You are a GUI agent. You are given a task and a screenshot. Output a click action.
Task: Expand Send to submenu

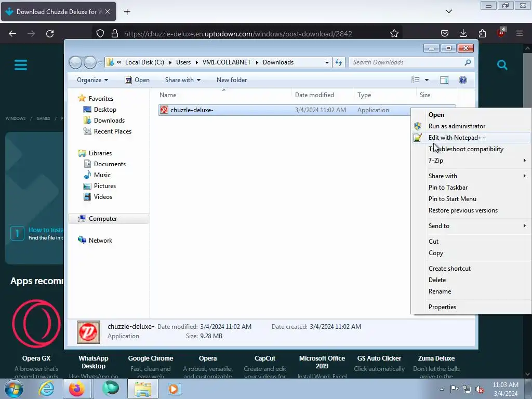pyautogui.click(x=471, y=226)
